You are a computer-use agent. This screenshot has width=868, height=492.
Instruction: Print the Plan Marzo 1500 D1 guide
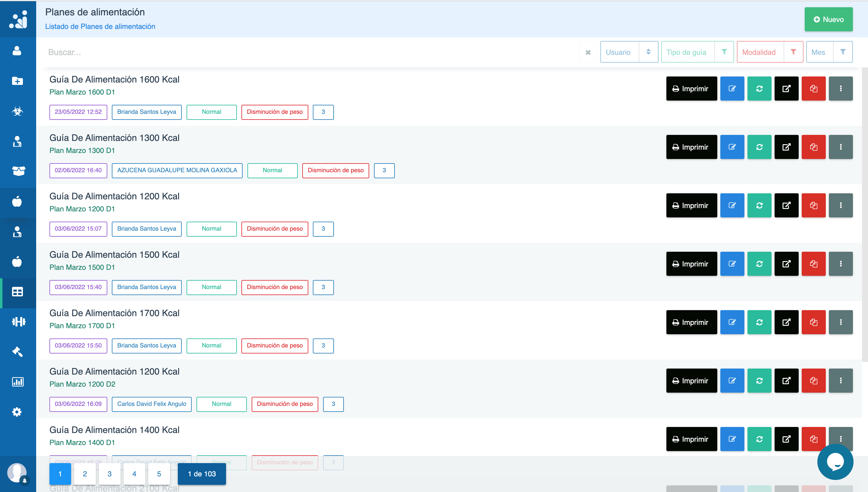click(x=691, y=264)
